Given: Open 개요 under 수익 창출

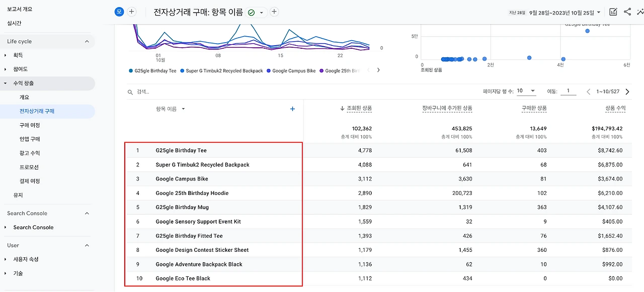Looking at the screenshot, I should coord(24,97).
